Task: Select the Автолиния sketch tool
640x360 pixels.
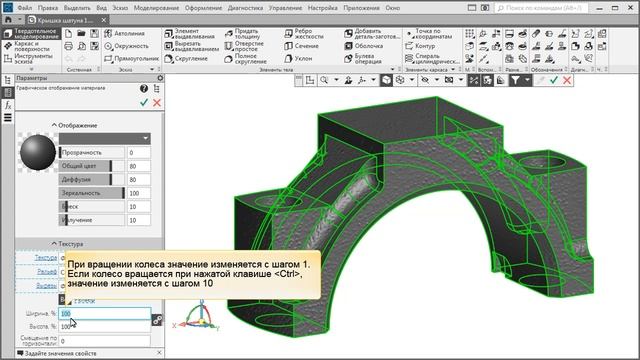Action: click(x=124, y=33)
